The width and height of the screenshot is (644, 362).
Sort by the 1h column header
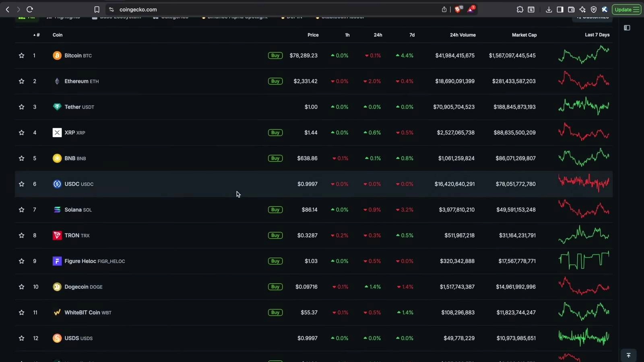coord(347,35)
